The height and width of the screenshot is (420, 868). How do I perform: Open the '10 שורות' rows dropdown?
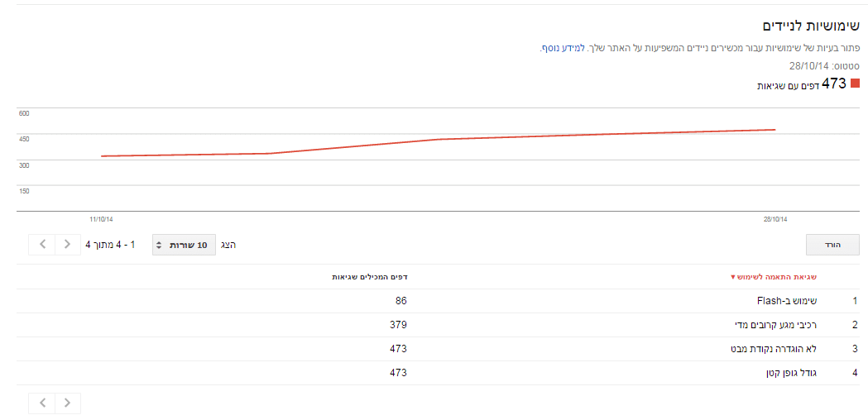pos(184,245)
